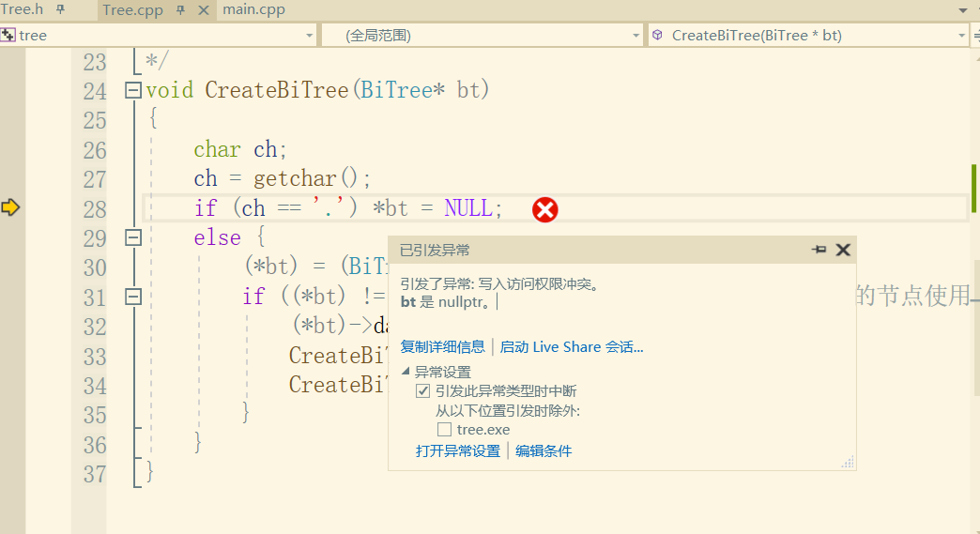
Task: Click the 'if' keyword on line 31
Action: [253, 296]
